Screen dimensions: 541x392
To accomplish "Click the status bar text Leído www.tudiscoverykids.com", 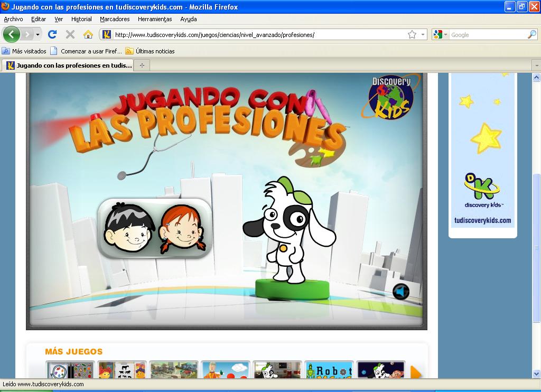I will tap(43, 384).
